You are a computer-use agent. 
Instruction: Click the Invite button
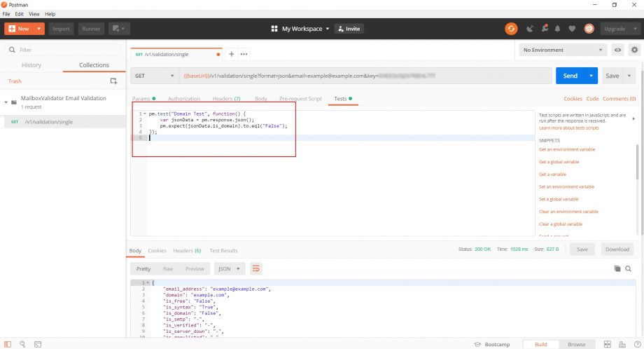[x=349, y=29]
